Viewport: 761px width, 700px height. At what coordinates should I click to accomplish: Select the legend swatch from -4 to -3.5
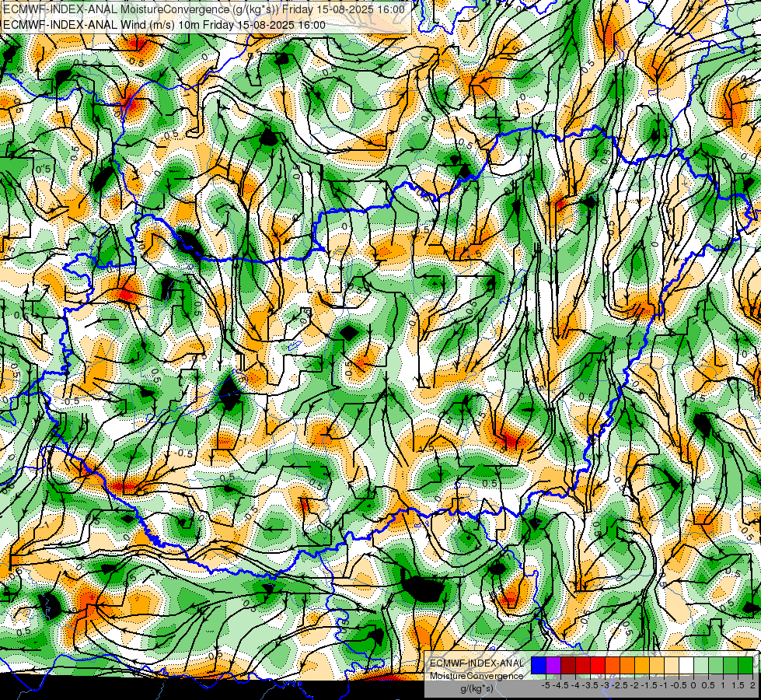point(583,665)
